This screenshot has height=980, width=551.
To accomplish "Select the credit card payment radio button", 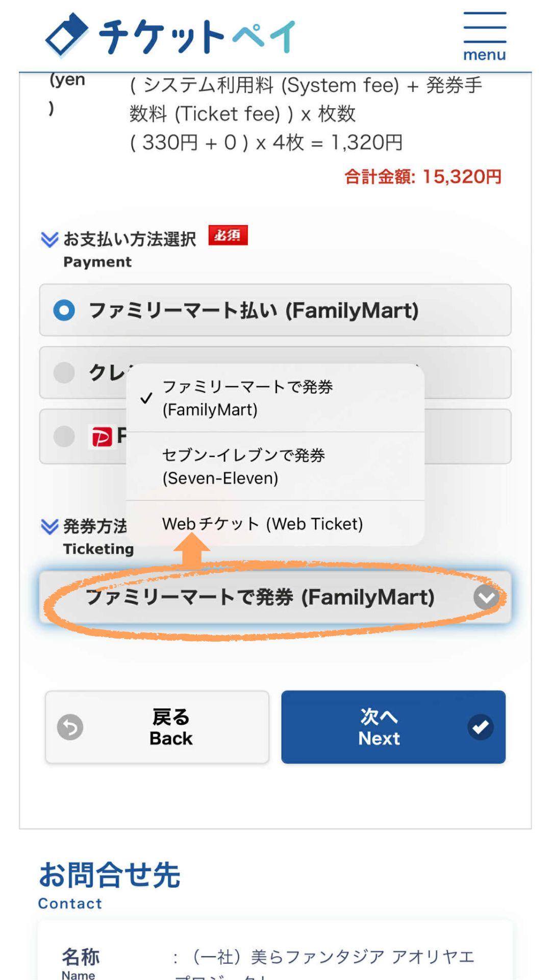I will tap(64, 373).
